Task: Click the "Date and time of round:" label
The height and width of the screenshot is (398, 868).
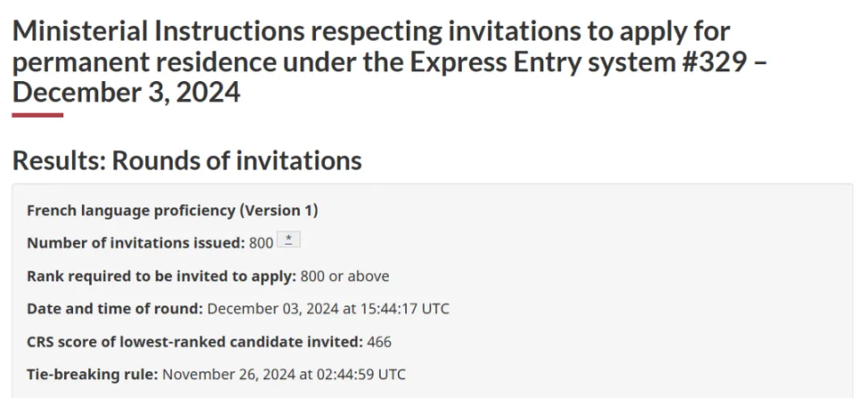Action: (x=115, y=309)
